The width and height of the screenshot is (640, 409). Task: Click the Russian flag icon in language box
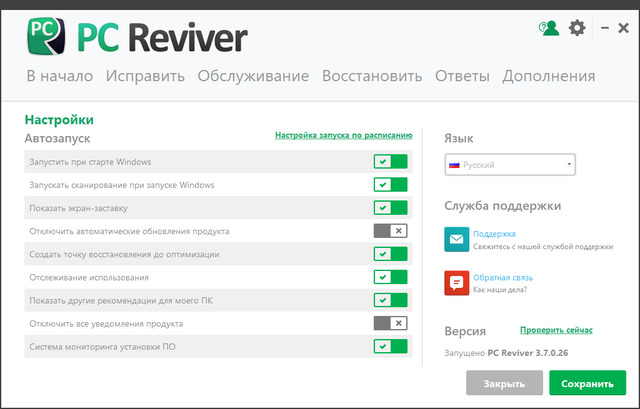coord(454,165)
